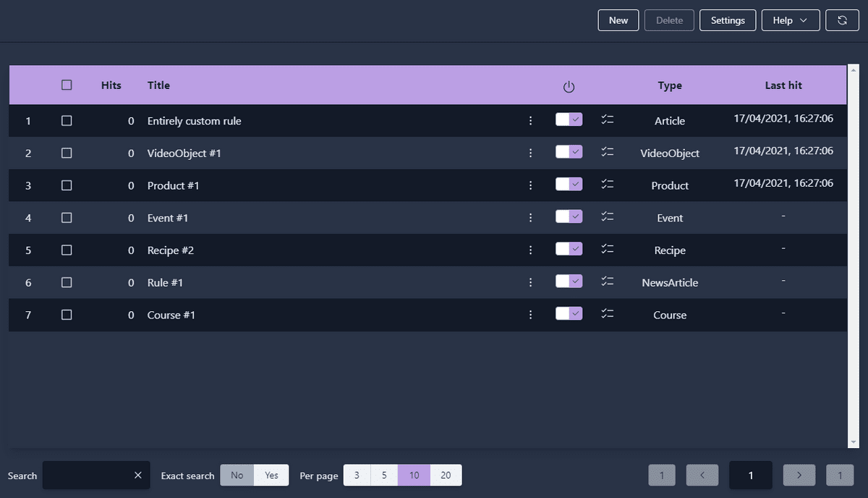Open three-dot menu for Recipe #2

531,250
